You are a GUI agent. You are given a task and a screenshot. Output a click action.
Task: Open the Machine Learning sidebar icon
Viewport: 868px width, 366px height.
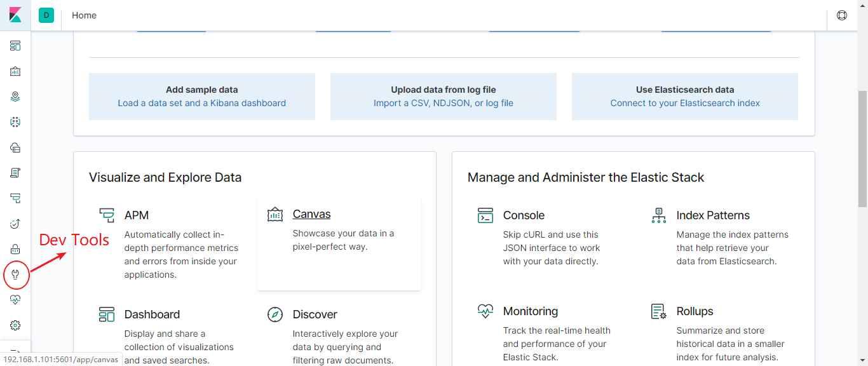click(15, 122)
